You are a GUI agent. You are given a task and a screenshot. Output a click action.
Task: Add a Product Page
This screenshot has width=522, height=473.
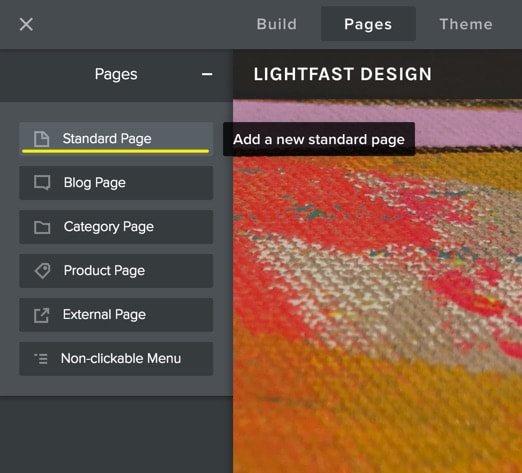tap(116, 271)
